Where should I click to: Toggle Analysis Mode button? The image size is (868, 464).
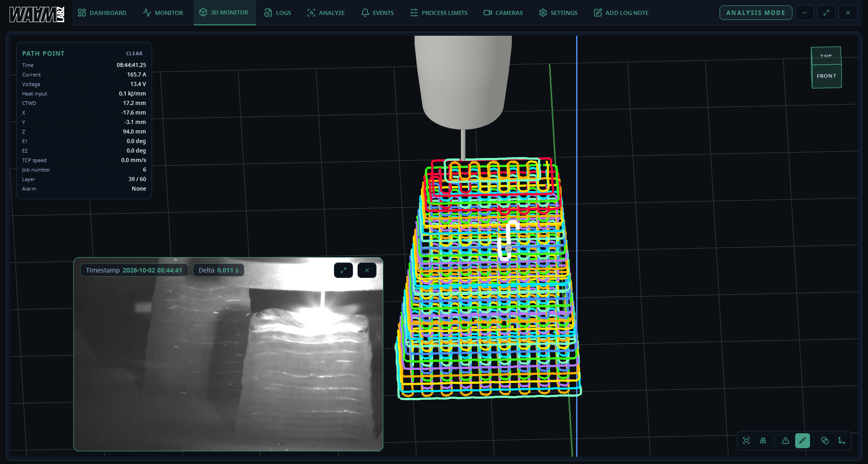point(756,13)
